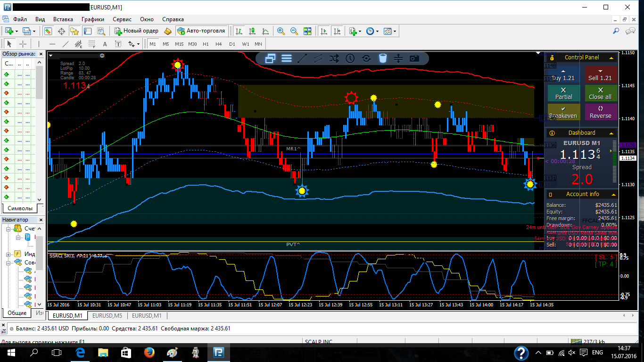644x362 pixels.
Task: Open the arrows objects dropdown
Action: pyautogui.click(x=133, y=44)
